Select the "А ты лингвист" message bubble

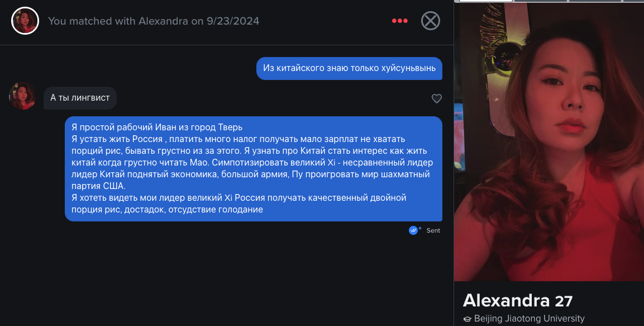point(80,98)
